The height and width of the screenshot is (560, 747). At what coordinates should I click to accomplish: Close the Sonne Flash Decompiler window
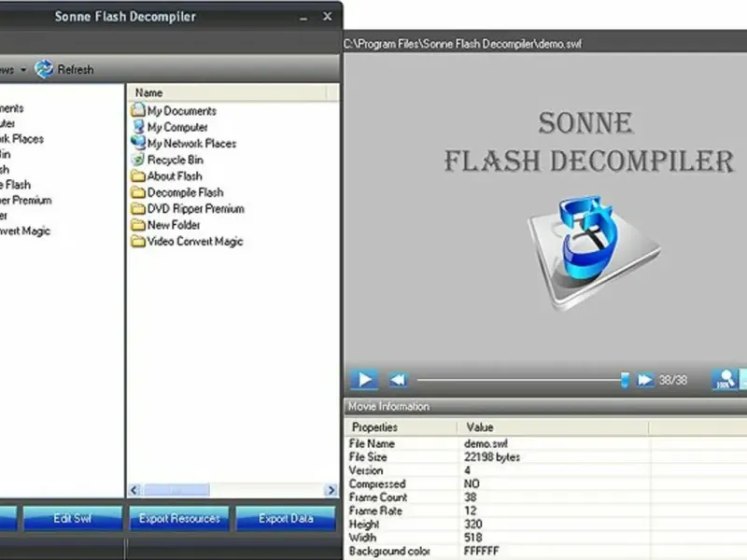pyautogui.click(x=328, y=16)
